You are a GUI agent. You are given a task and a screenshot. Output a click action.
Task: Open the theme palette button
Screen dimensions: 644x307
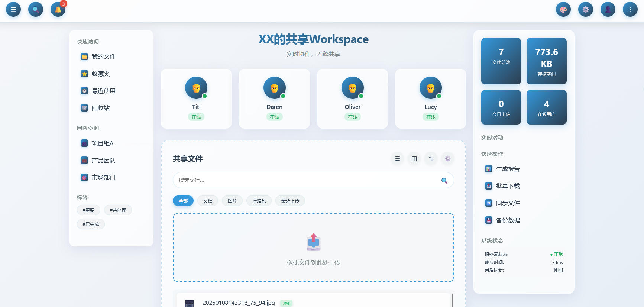[563, 9]
